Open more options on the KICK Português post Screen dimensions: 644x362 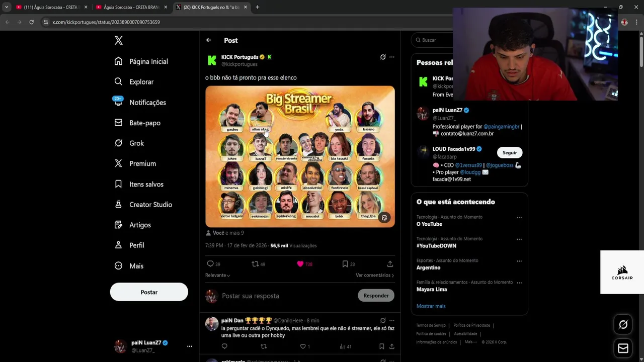pos(392,57)
